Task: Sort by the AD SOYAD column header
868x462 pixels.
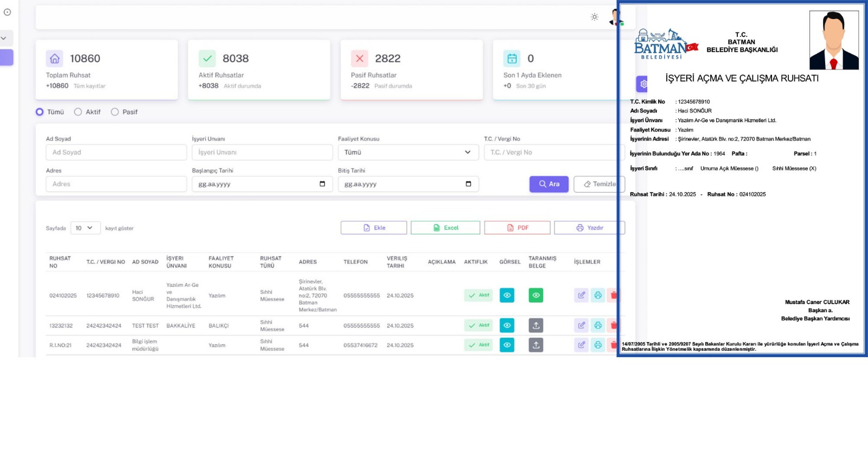Action: pyautogui.click(x=145, y=262)
